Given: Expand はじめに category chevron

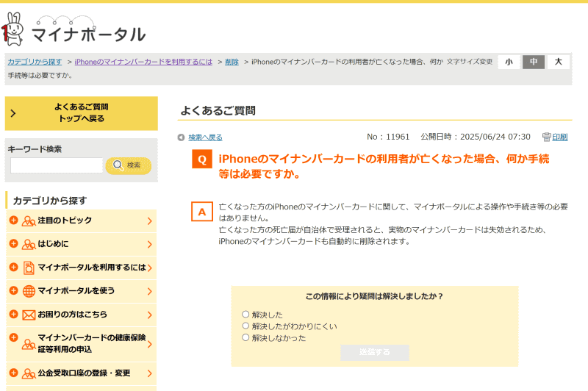Looking at the screenshot, I should [150, 245].
